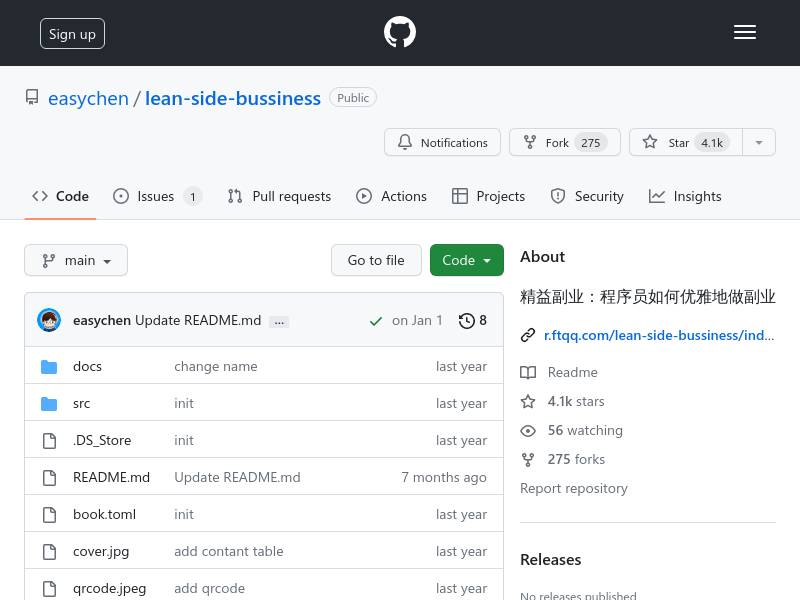This screenshot has height=600, width=800.
Task: Click the Insights graph icon
Action: pos(657,196)
